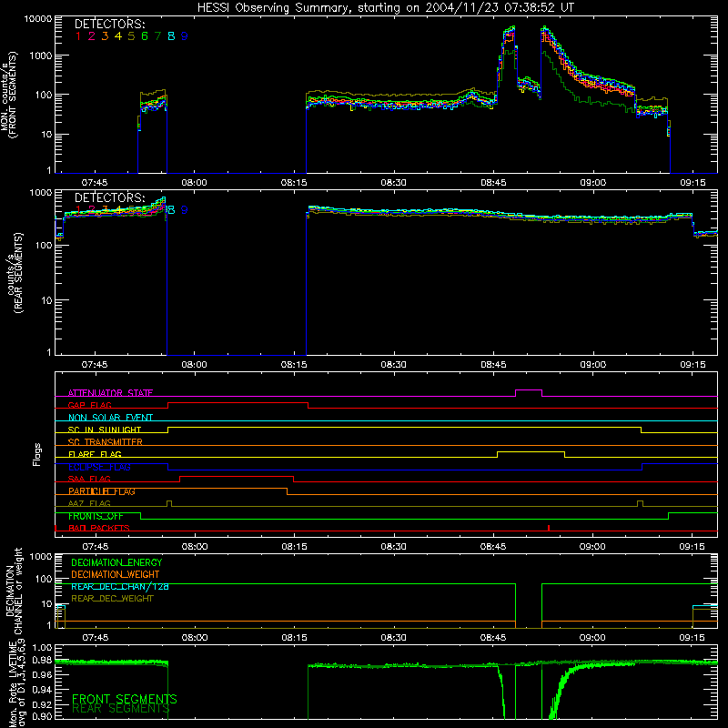Select olive detector number 5 in the front segments legend
The width and height of the screenshot is (728, 728).
131,35
